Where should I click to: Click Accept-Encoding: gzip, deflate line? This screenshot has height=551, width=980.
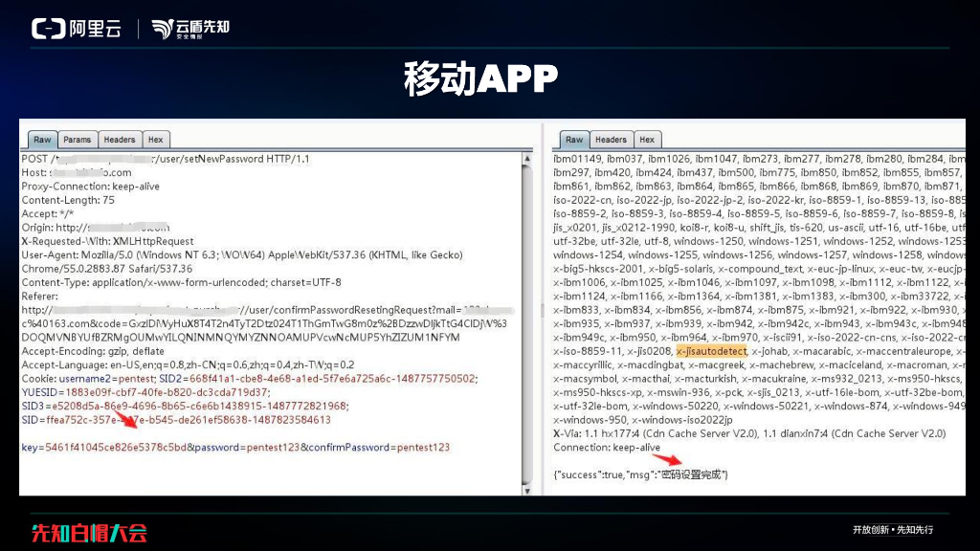(x=93, y=351)
